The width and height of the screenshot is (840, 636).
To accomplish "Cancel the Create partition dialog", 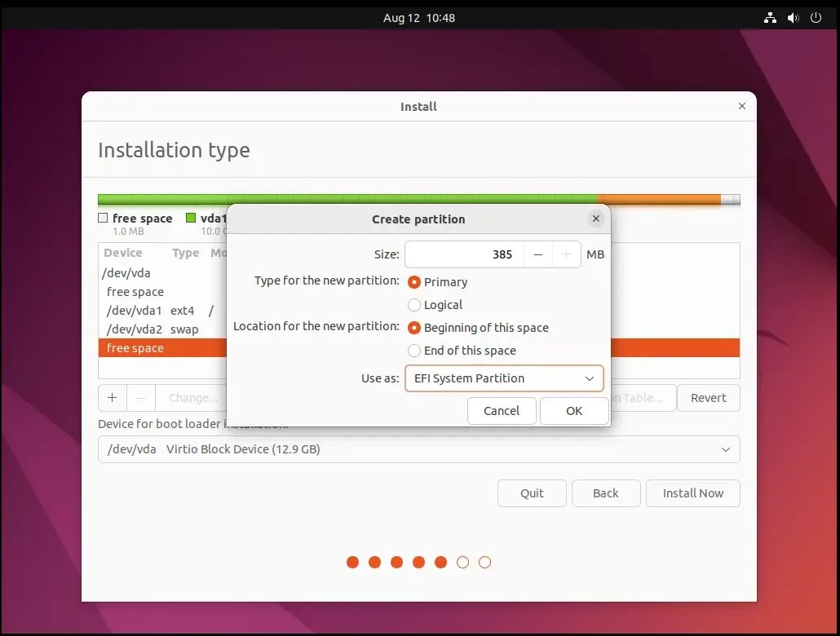I will tap(502, 411).
